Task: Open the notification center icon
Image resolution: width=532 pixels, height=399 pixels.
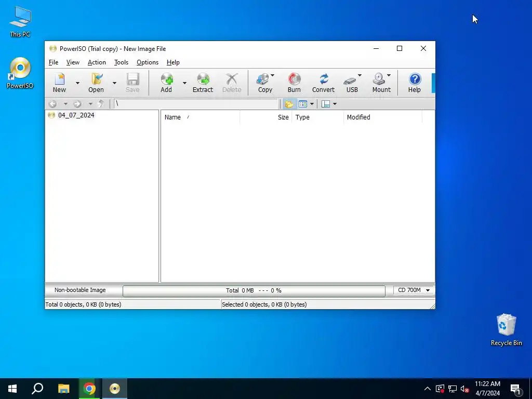Action: (x=516, y=389)
